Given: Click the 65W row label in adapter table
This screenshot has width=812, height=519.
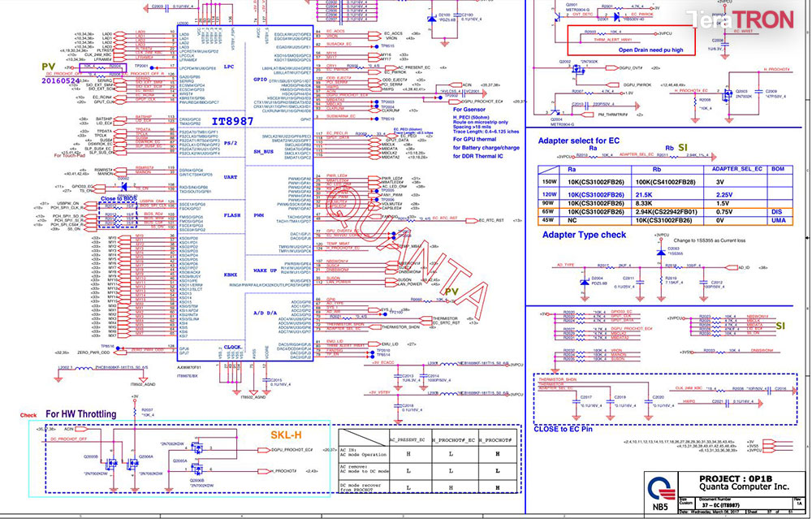Looking at the screenshot, I should [x=548, y=211].
